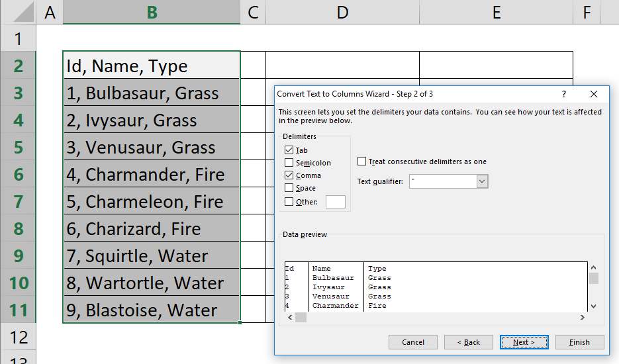The height and width of the screenshot is (364, 619).
Task: Click the preview vertical scrollbar thumb
Action: (x=593, y=278)
